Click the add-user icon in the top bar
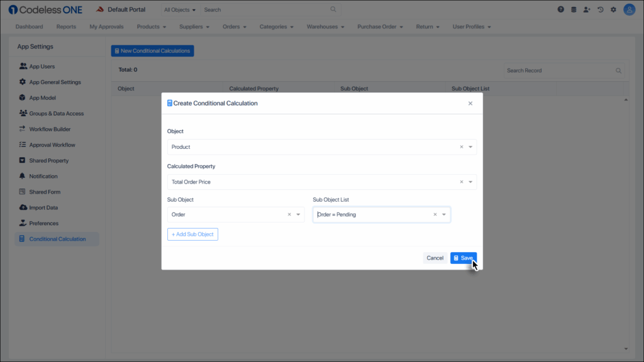 tap(586, 9)
